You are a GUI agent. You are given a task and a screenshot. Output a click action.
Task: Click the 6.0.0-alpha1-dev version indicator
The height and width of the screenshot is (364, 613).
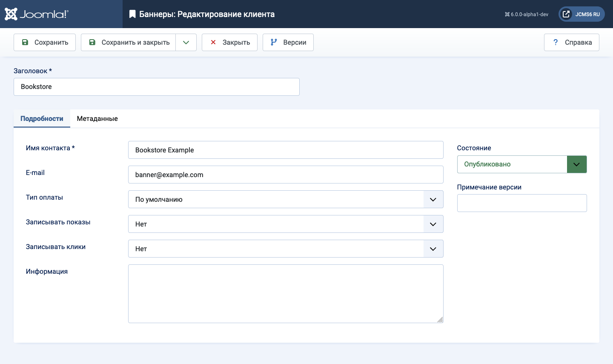(527, 14)
